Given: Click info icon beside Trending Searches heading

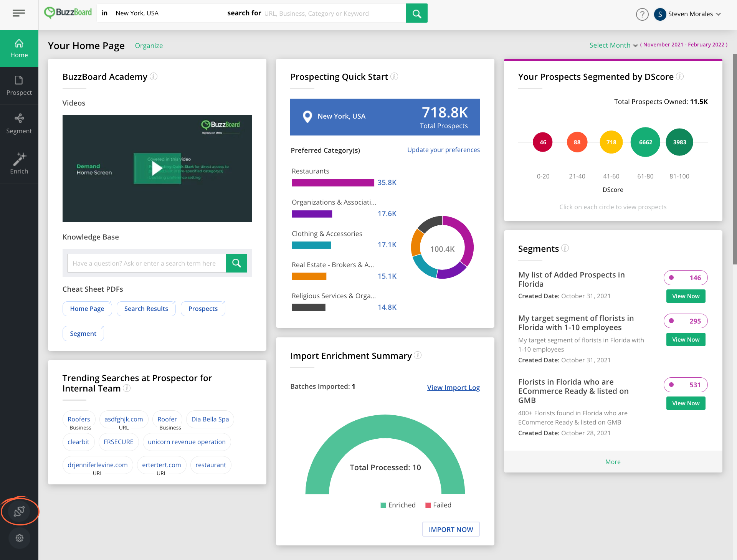Looking at the screenshot, I should [x=127, y=388].
